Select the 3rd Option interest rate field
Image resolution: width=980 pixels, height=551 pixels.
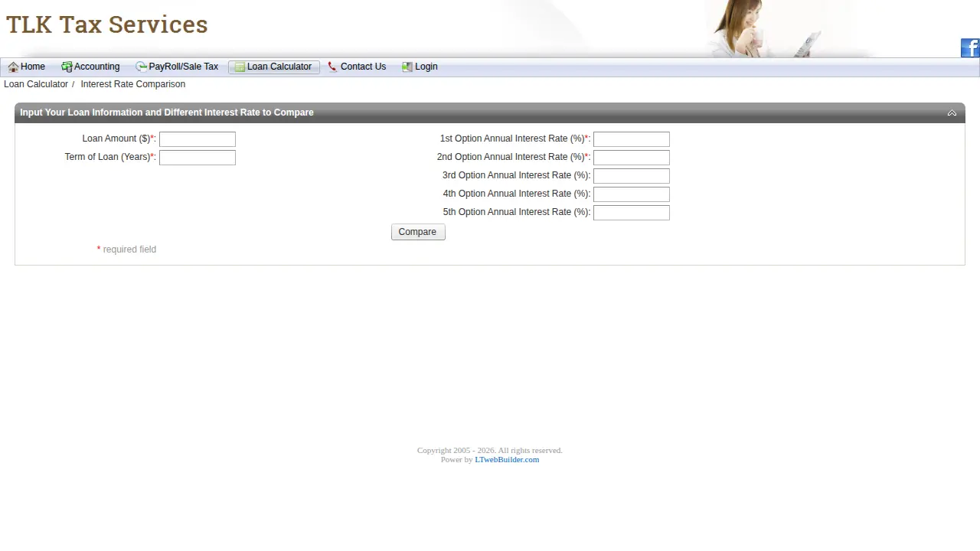tap(632, 176)
